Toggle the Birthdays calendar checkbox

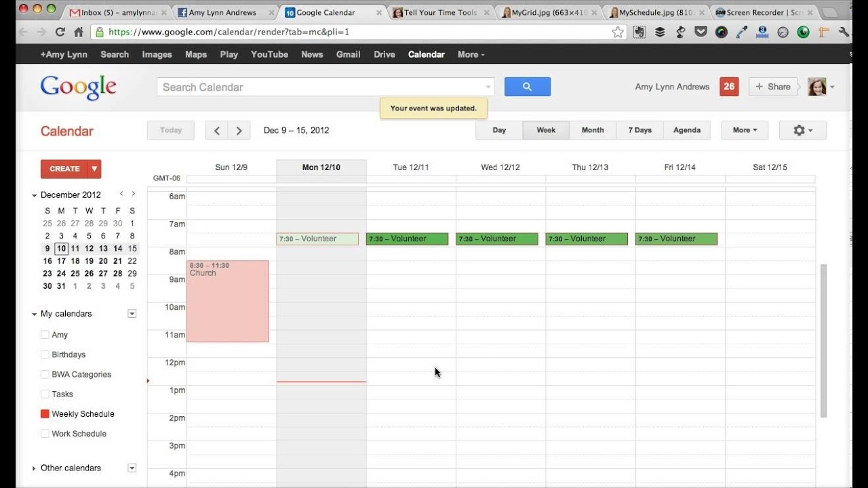[45, 354]
